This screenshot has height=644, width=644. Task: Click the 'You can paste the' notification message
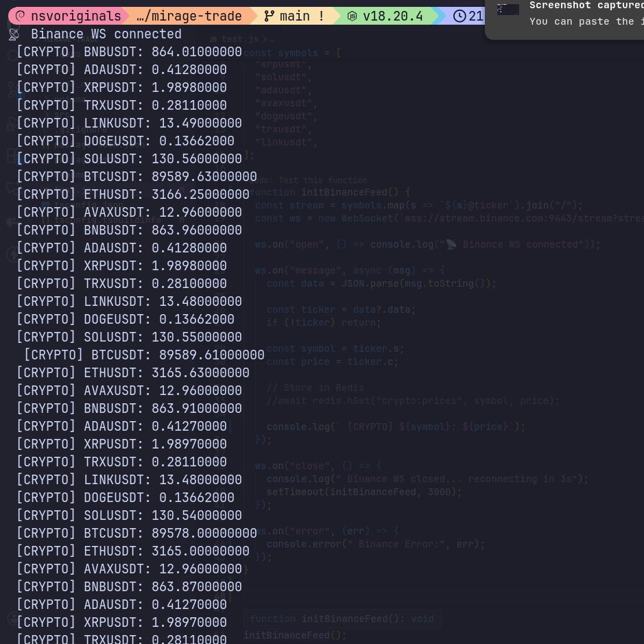pos(586,21)
